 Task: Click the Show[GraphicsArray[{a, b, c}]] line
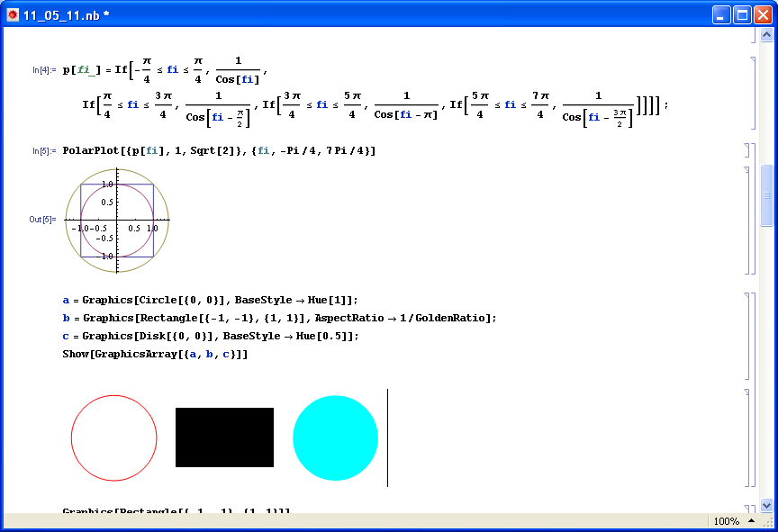pos(155,354)
